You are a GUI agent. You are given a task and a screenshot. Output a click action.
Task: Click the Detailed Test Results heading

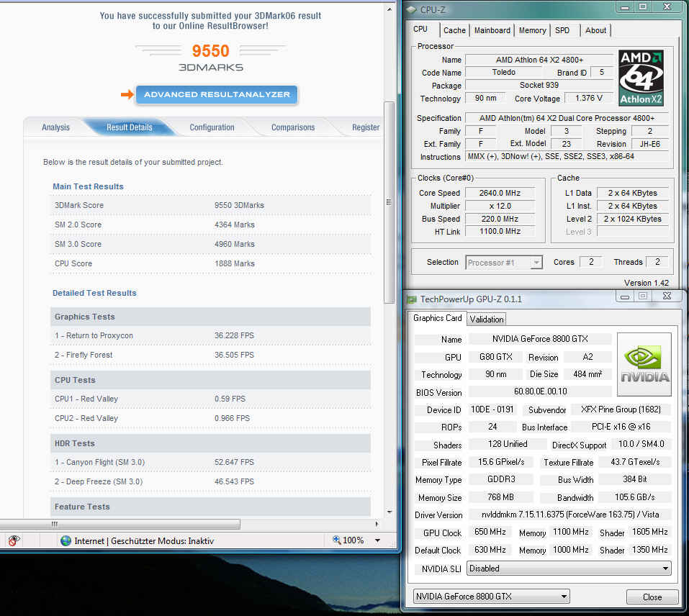[x=94, y=293]
